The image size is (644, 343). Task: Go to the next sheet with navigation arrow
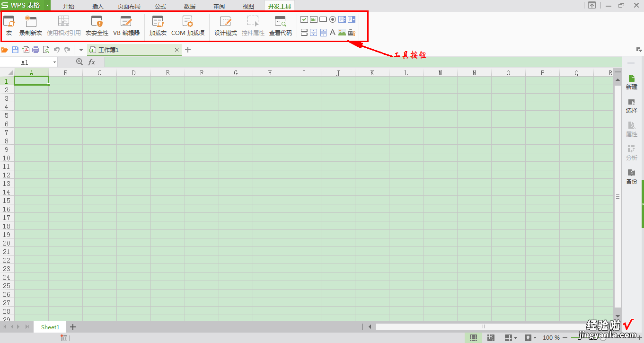[19, 327]
